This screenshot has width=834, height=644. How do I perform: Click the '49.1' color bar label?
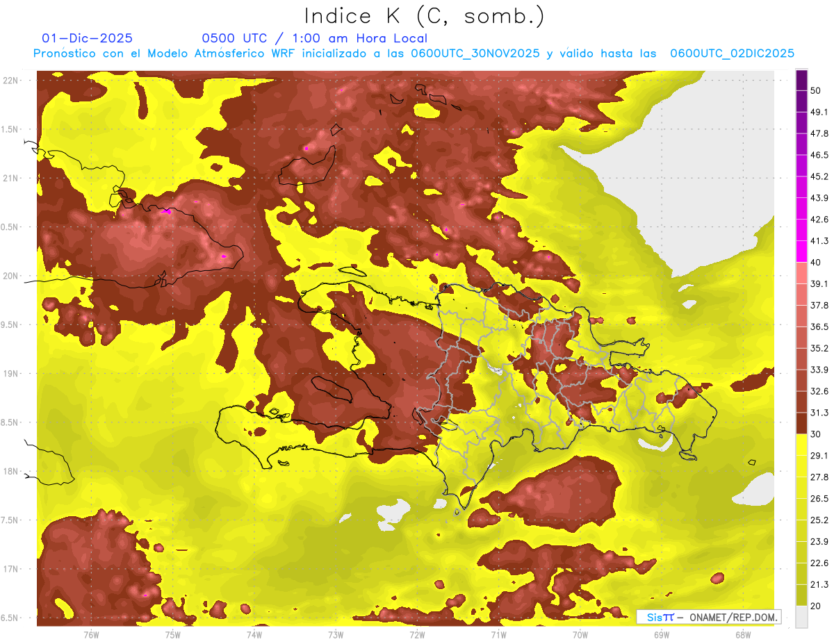point(819,112)
